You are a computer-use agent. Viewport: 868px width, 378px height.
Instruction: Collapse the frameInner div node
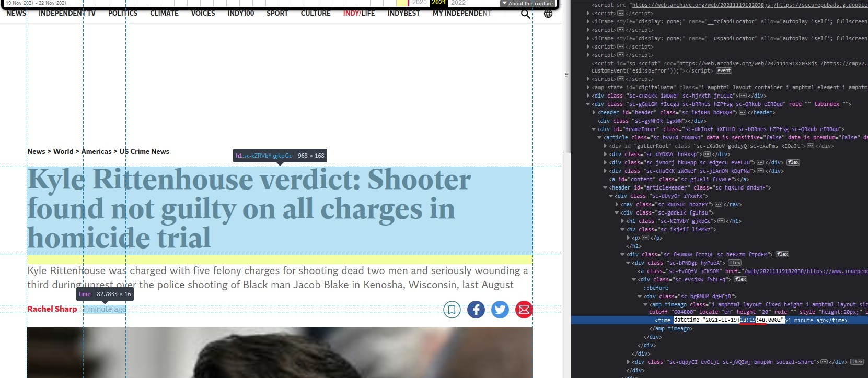[594, 129]
